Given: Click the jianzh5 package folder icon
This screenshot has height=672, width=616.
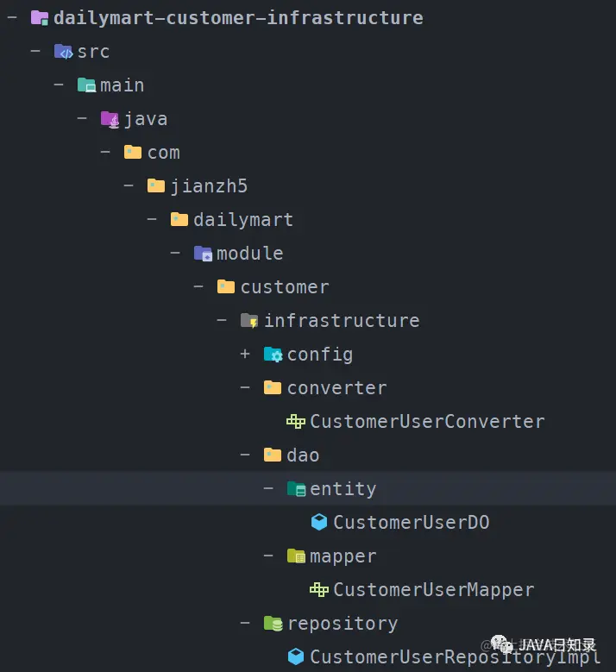Looking at the screenshot, I should (x=155, y=185).
